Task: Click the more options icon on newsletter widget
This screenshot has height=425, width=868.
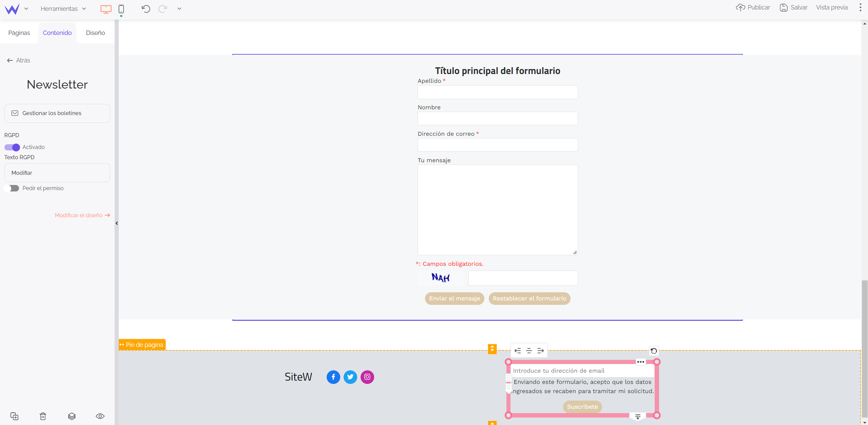Action: [641, 362]
